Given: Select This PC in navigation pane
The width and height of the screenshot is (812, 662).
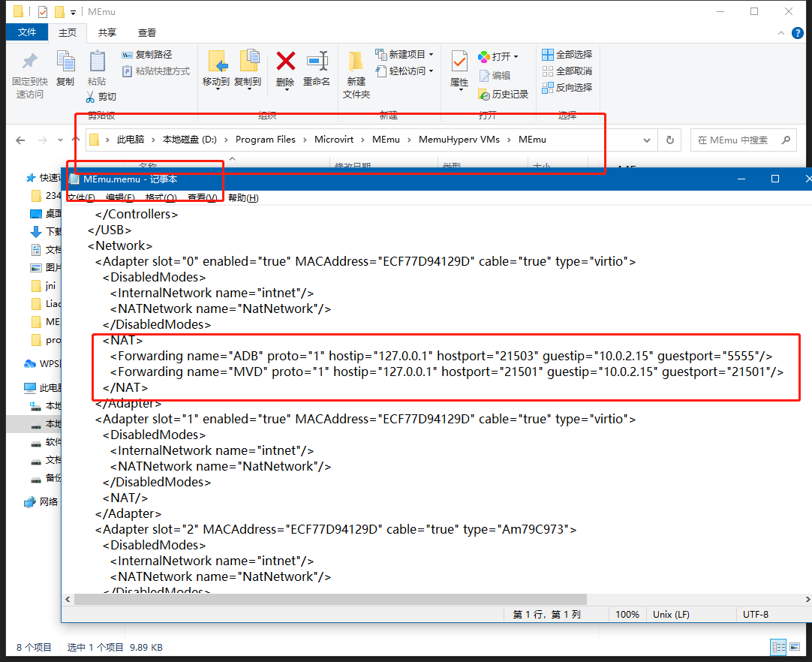Looking at the screenshot, I should click(x=43, y=387).
